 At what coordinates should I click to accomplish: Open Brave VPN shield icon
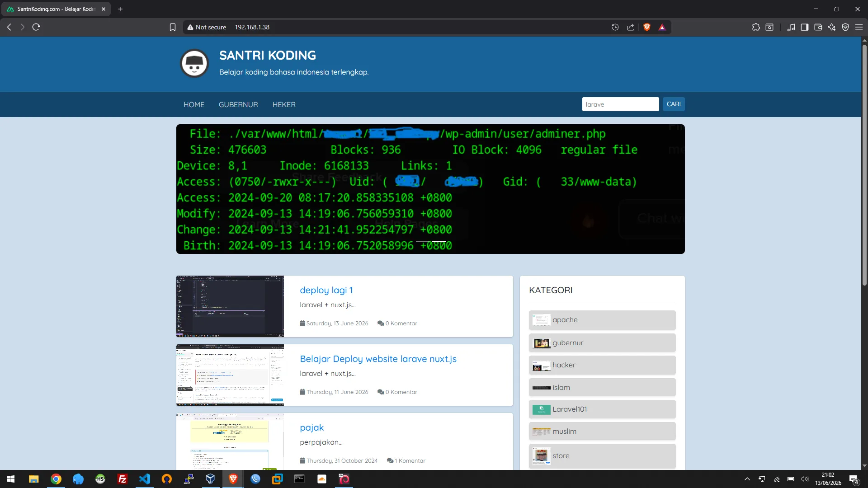[845, 27]
